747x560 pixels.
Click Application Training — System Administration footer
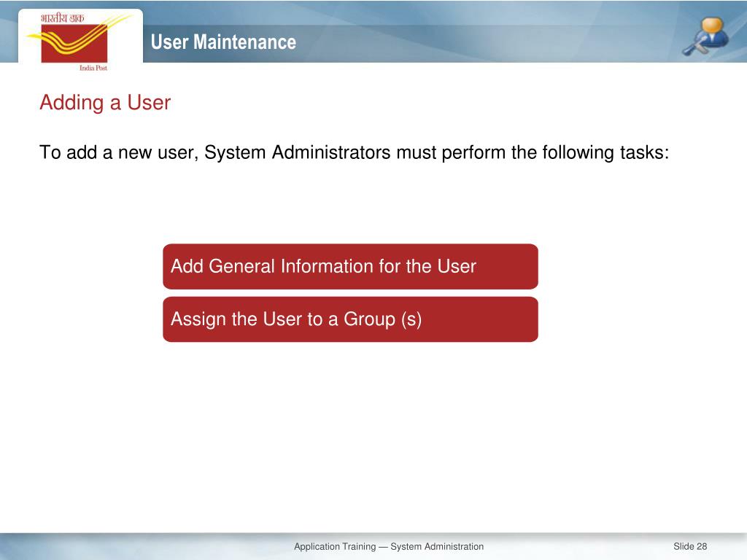tap(389, 547)
